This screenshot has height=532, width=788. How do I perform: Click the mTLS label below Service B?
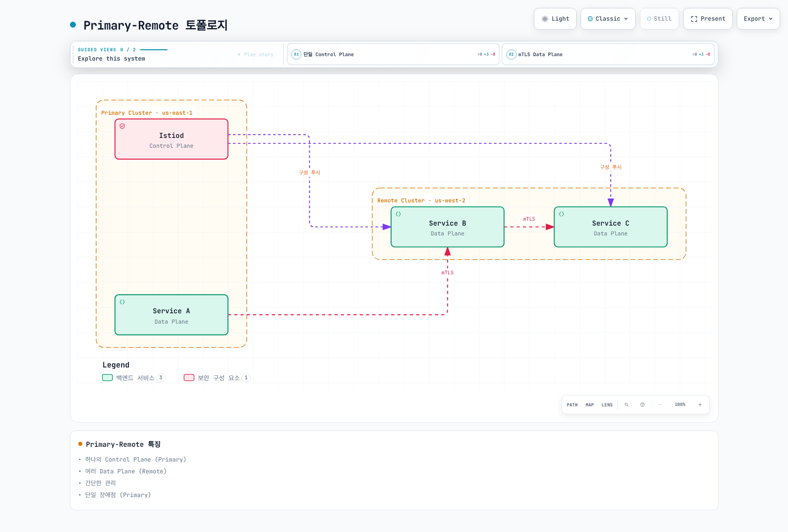click(448, 273)
